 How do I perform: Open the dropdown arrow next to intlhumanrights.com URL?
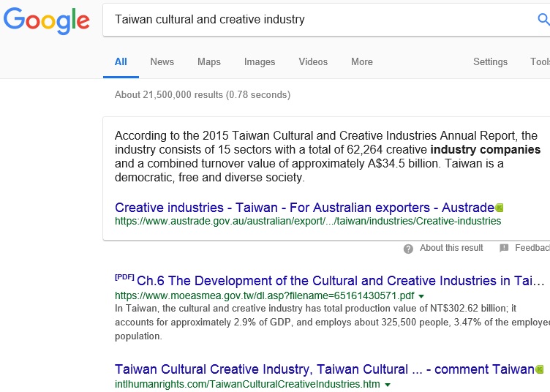(388, 385)
